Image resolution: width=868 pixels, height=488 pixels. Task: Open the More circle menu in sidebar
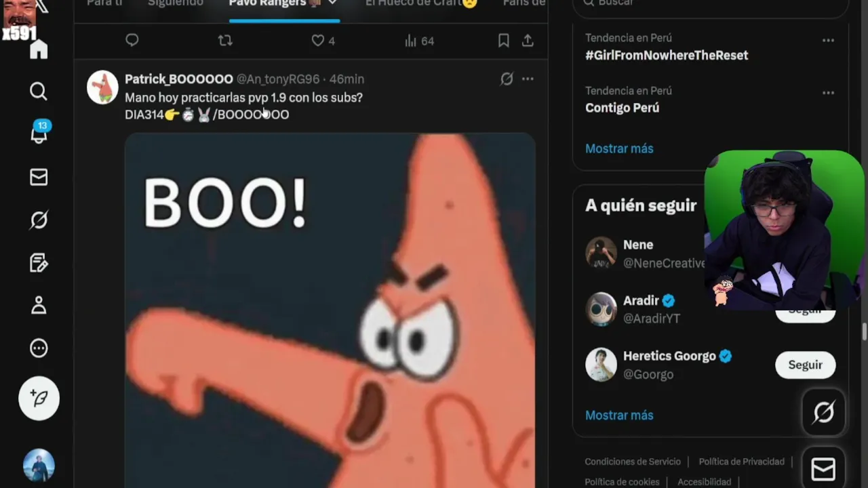[x=39, y=348]
